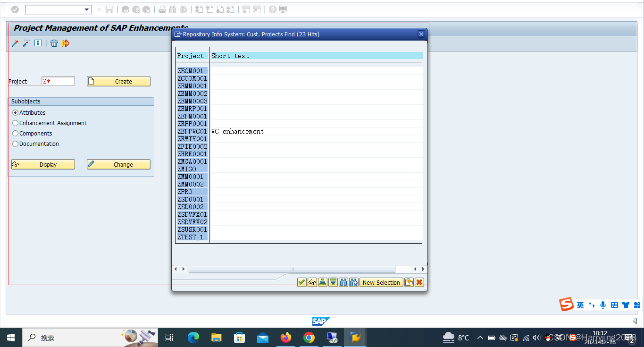
Task: Click the Short text column header
Action: coord(316,56)
